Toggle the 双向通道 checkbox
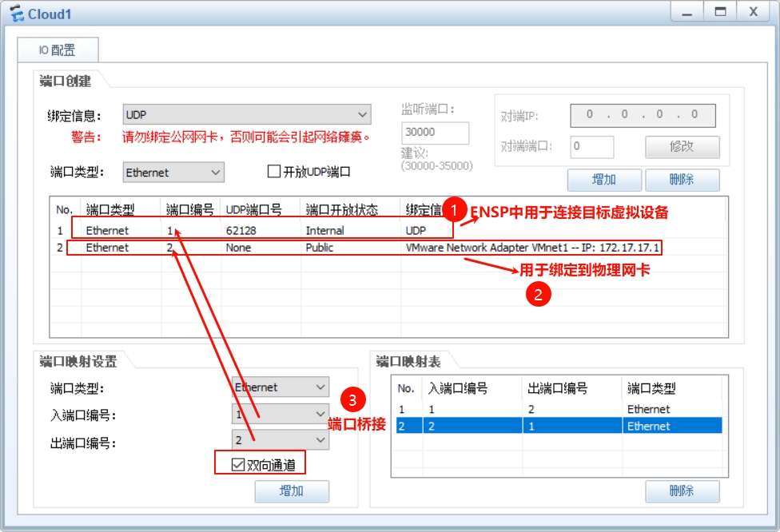 coord(238,464)
